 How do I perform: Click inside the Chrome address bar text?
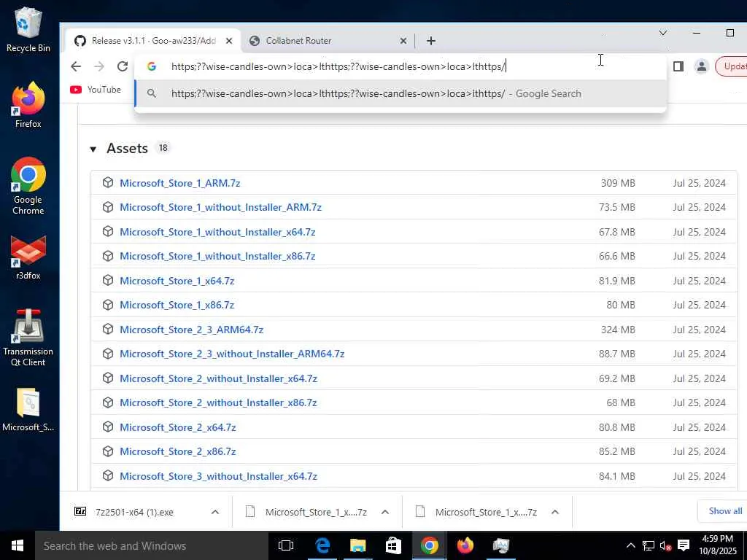coord(338,66)
